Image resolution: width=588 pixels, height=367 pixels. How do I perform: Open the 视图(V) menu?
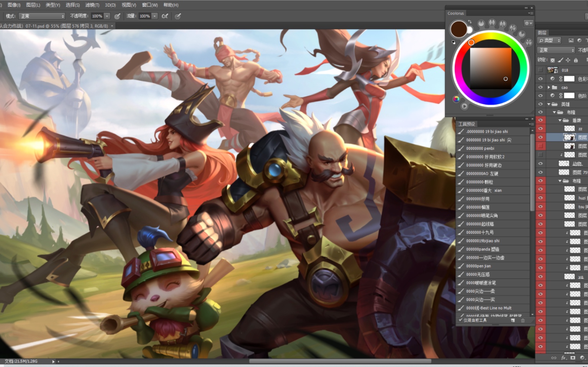[x=129, y=5]
